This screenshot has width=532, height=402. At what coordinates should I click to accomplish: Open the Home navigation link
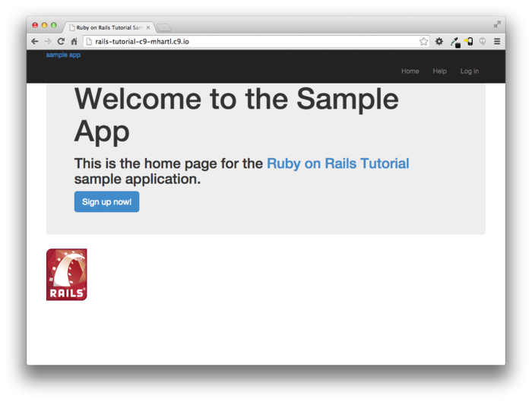coord(410,71)
